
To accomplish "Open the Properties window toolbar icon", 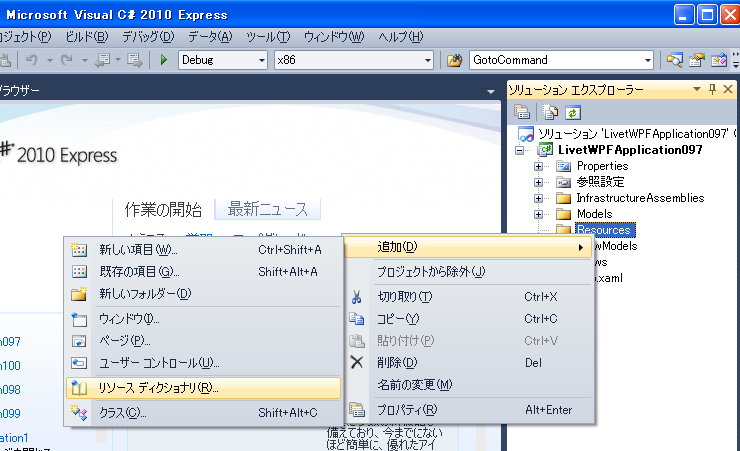I will (697, 60).
